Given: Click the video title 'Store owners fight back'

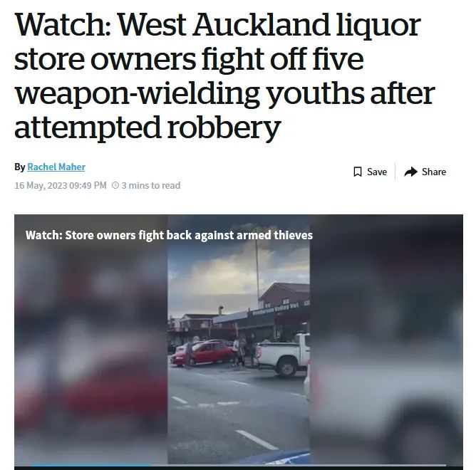Looking at the screenshot, I should click(x=169, y=235).
